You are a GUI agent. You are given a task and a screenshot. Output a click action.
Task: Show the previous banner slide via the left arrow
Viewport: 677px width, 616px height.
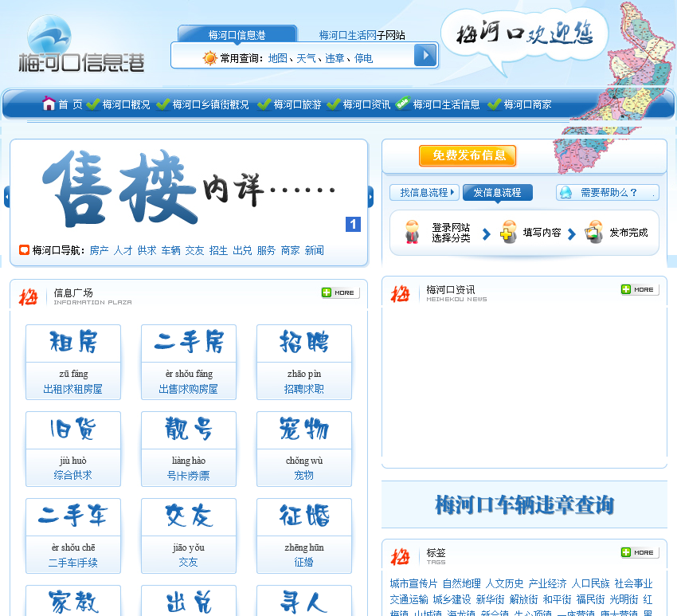pos(6,197)
